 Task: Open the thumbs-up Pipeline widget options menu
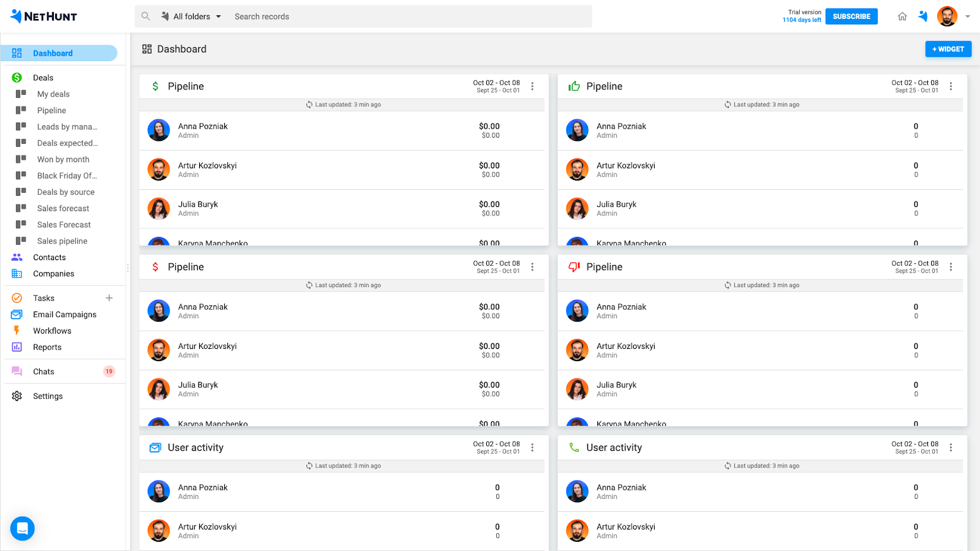[951, 86]
